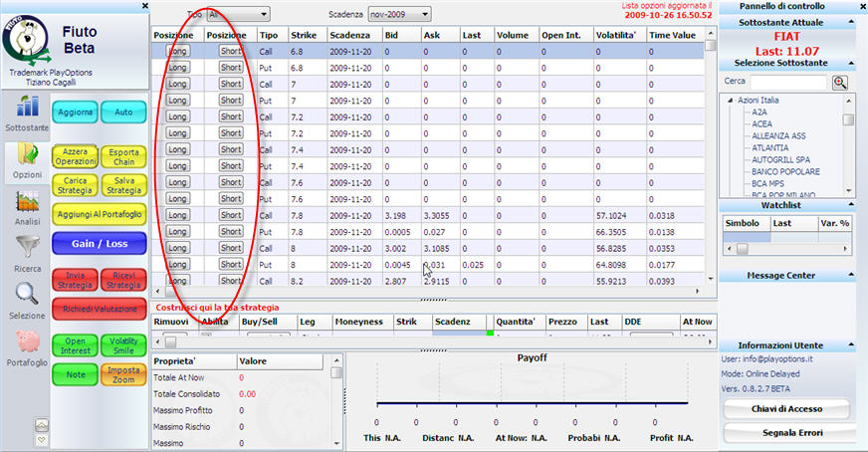The height and width of the screenshot is (452, 868).
Task: Click Richiedi Valutazione button
Action: coord(100,309)
